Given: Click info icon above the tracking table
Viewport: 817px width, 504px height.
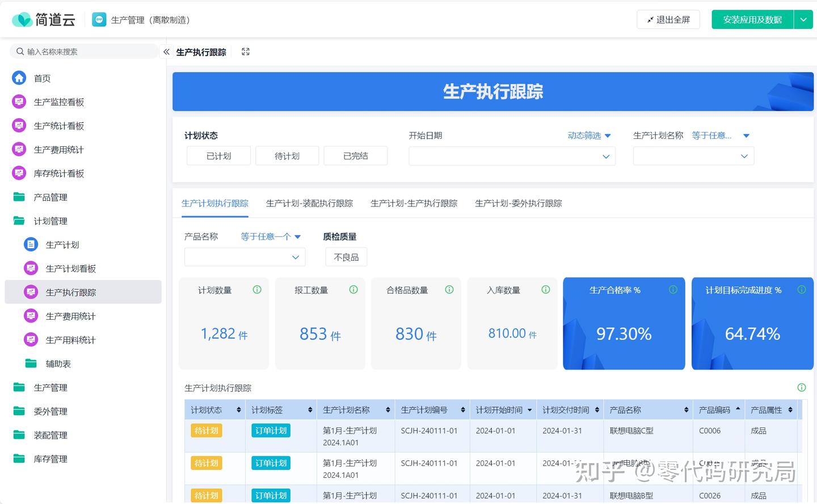Looking at the screenshot, I should click(801, 388).
